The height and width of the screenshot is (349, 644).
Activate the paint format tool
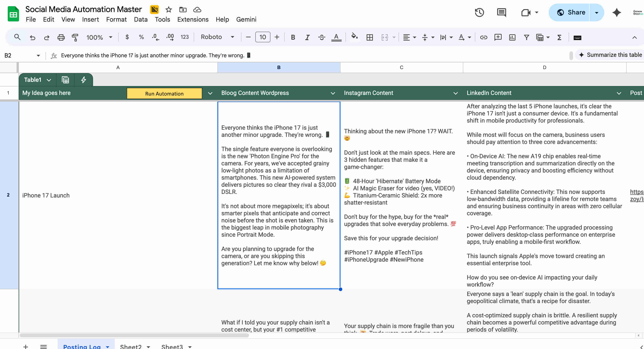75,37
